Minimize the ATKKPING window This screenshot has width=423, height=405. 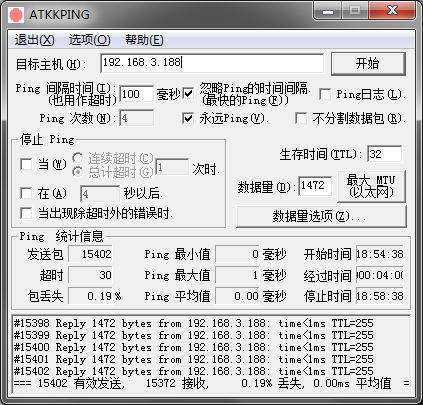point(328,11)
